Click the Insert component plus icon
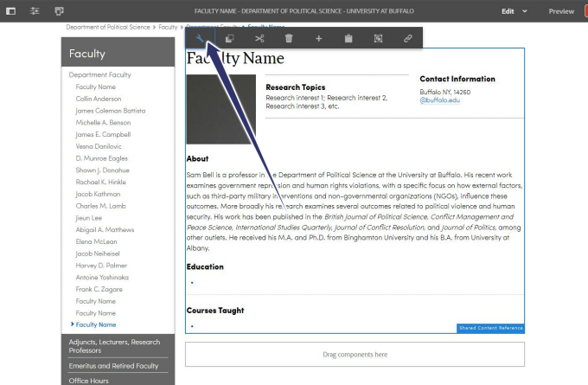 (x=318, y=38)
